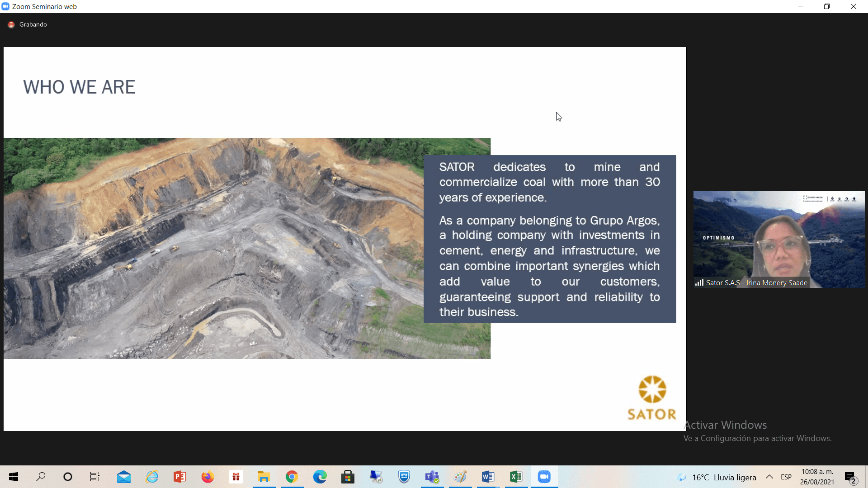Viewport: 868px width, 488px height.
Task: Open the Paint palette app icon
Action: (460, 477)
